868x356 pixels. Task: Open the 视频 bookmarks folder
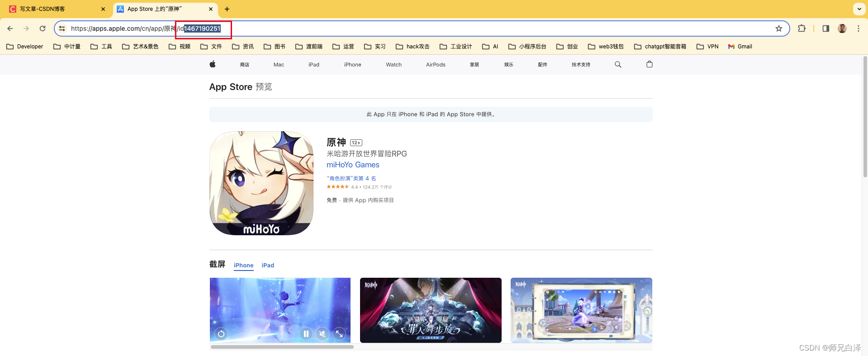180,47
